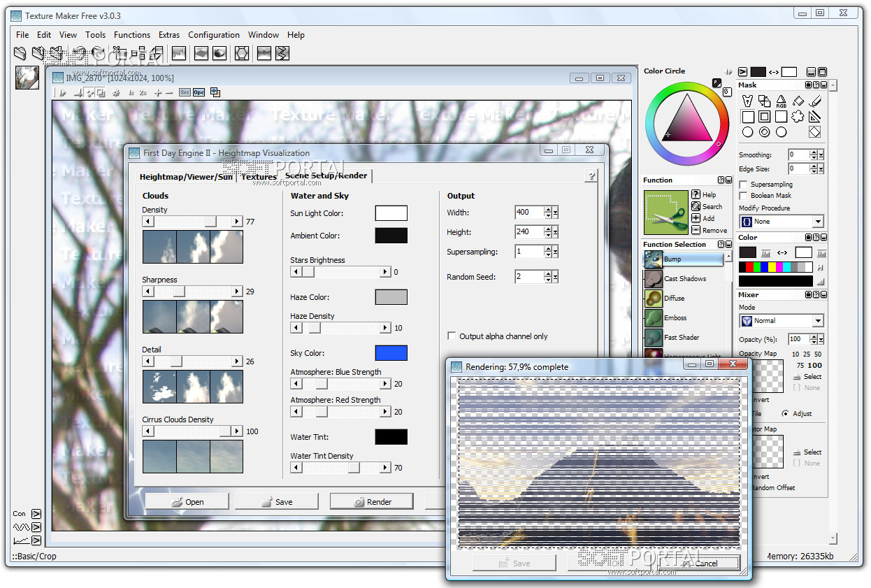Select Cast Shadows in Function Selection
This screenshot has width=871, height=588.
[684, 278]
